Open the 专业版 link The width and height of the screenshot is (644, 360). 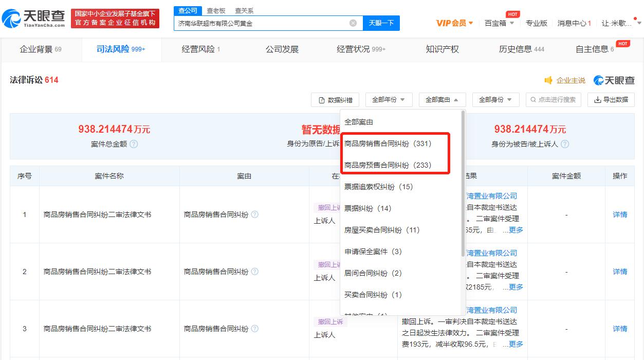[x=536, y=23]
